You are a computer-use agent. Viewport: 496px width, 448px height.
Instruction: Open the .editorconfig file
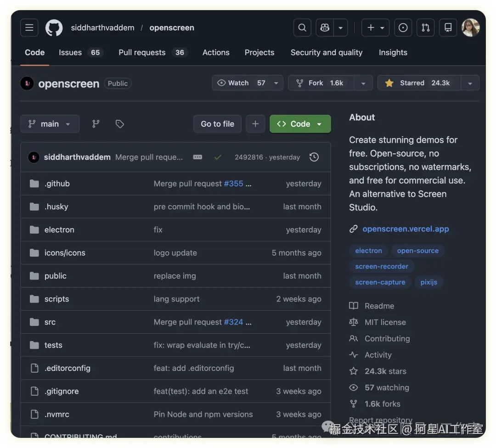click(x=68, y=368)
